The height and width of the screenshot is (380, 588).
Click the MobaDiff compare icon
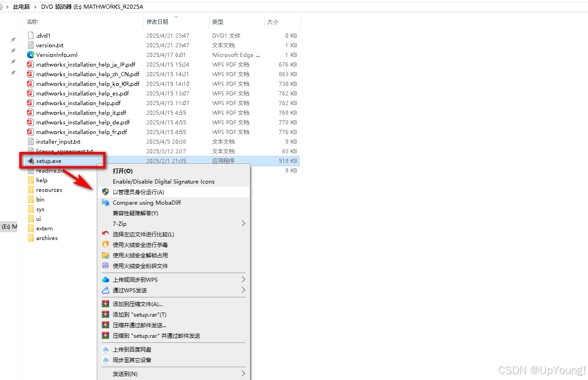click(x=105, y=202)
